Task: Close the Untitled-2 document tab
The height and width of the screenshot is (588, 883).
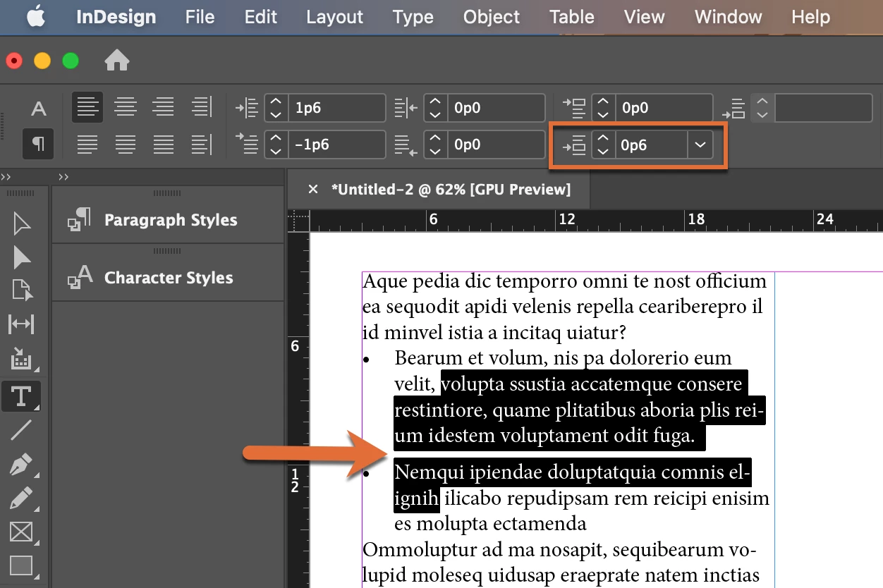Action: [x=313, y=189]
